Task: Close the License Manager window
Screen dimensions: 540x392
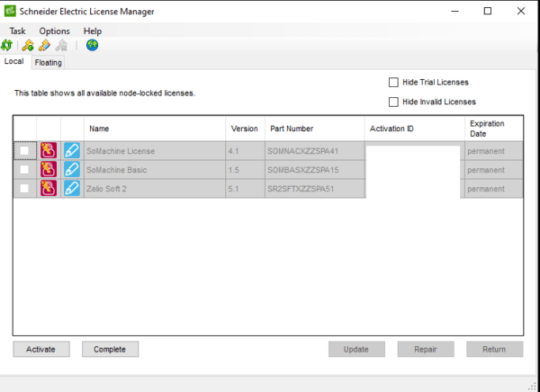Action: tap(521, 11)
